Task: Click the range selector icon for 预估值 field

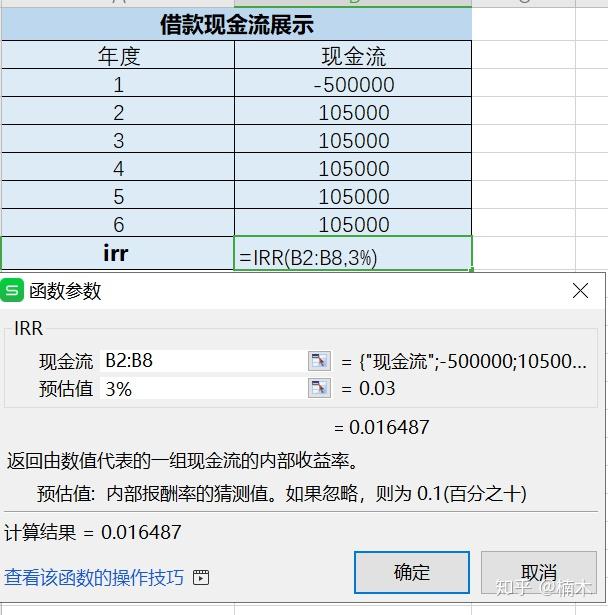Action: click(x=319, y=388)
